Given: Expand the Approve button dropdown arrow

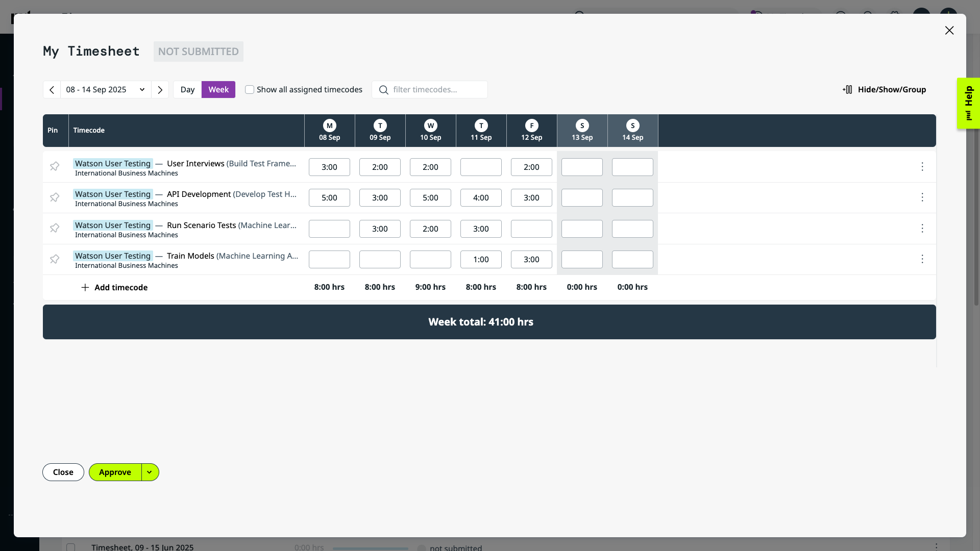Looking at the screenshot, I should [150, 472].
